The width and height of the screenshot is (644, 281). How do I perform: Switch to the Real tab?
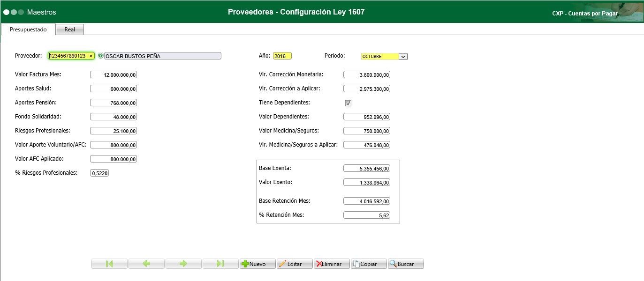coord(69,29)
